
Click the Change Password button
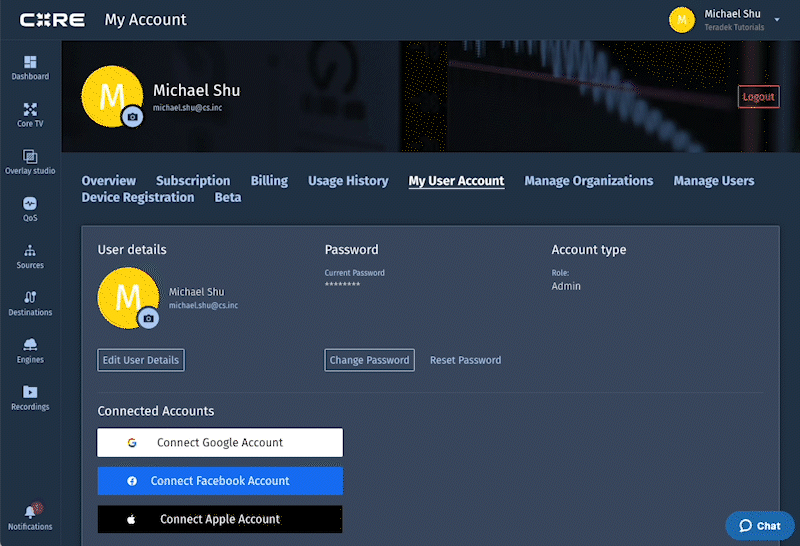[x=369, y=360]
